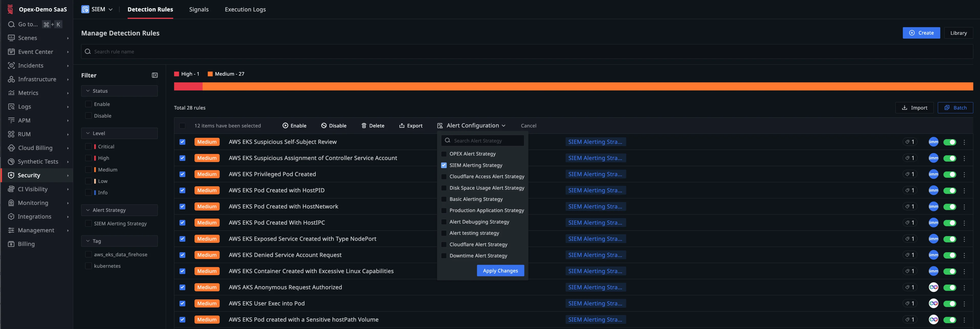This screenshot has width=980, height=329.
Task: Check the OPEX Alert Strategy option
Action: [x=444, y=154]
